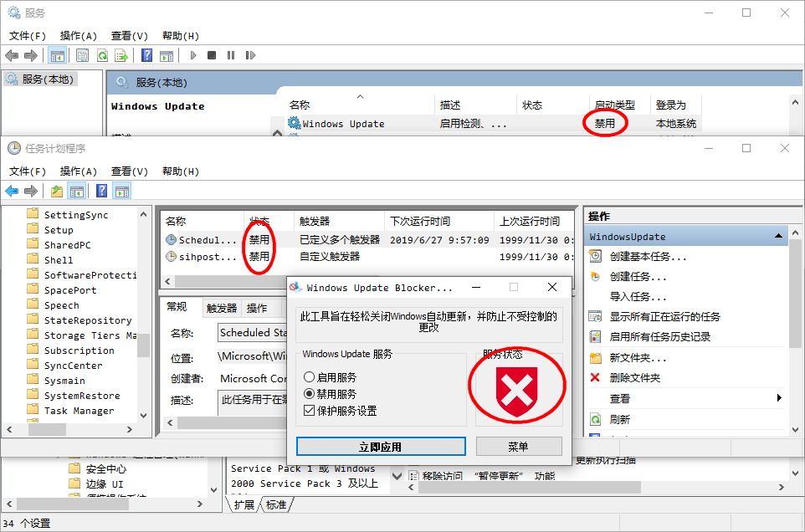This screenshot has height=532, width=805.
Task: Click Forward arrow in Services toolbar
Action: [x=31, y=55]
